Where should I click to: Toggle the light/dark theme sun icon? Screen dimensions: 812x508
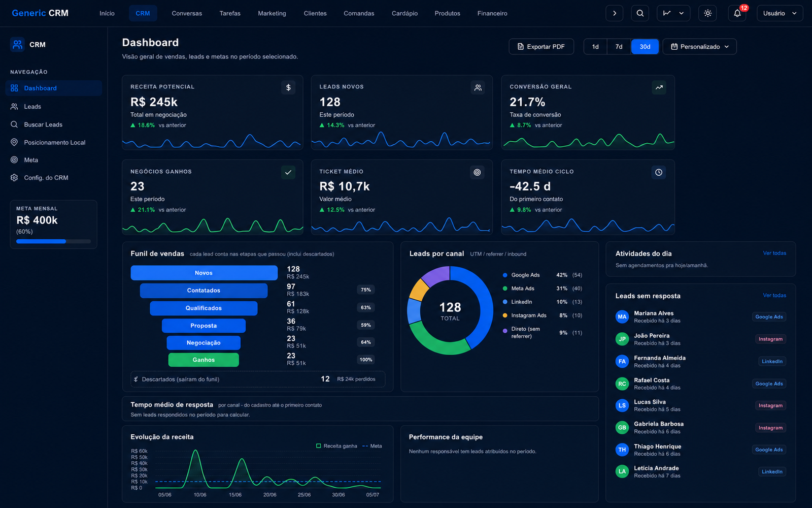(x=707, y=13)
